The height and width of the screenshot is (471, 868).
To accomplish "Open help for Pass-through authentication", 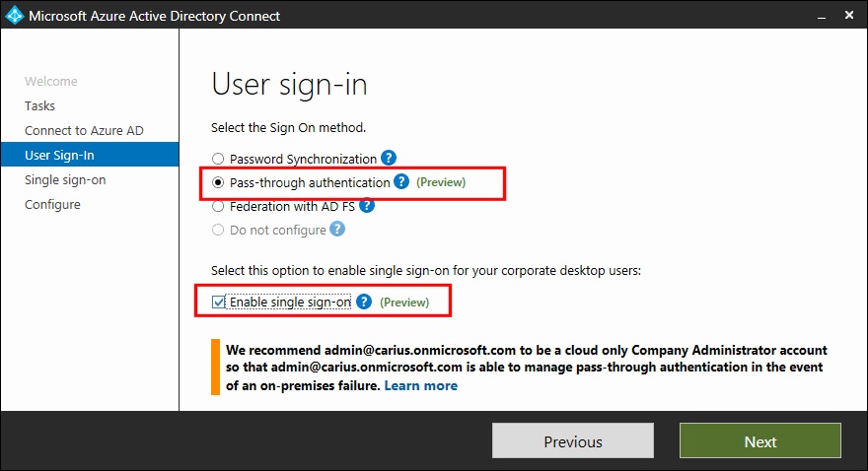I will (x=401, y=181).
